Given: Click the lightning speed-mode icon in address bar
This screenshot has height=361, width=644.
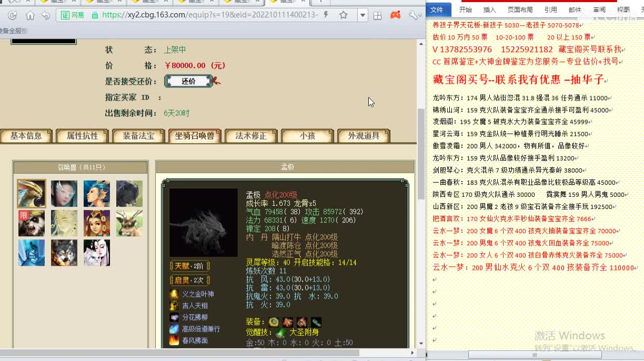Looking at the screenshot, I should coord(326,15).
